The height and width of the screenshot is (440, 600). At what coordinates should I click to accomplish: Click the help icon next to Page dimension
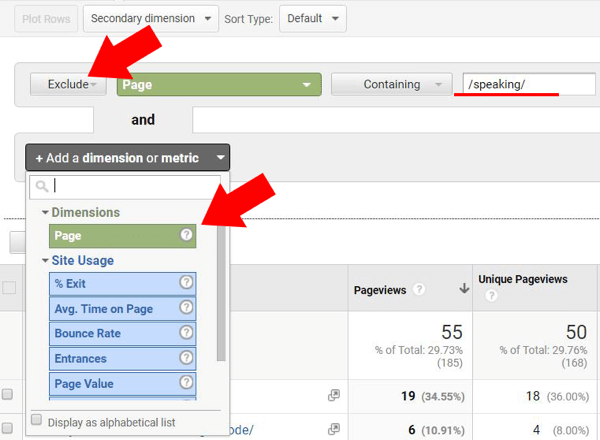coord(185,236)
